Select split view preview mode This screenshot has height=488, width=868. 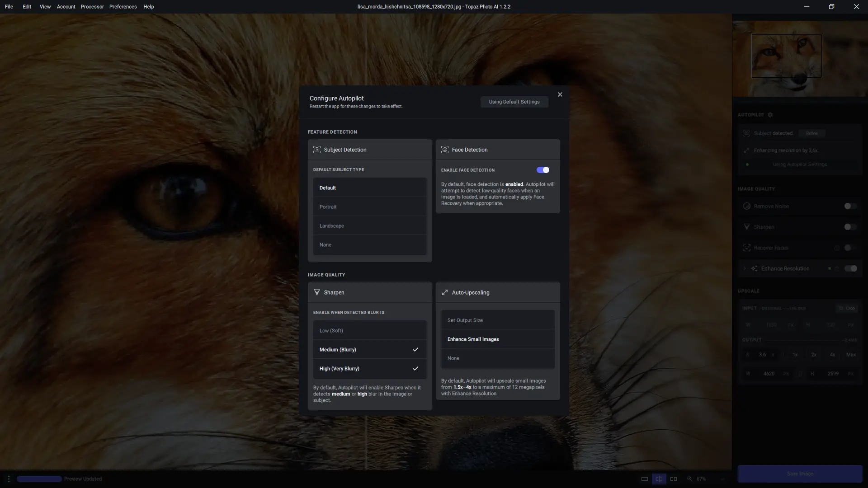(659, 479)
